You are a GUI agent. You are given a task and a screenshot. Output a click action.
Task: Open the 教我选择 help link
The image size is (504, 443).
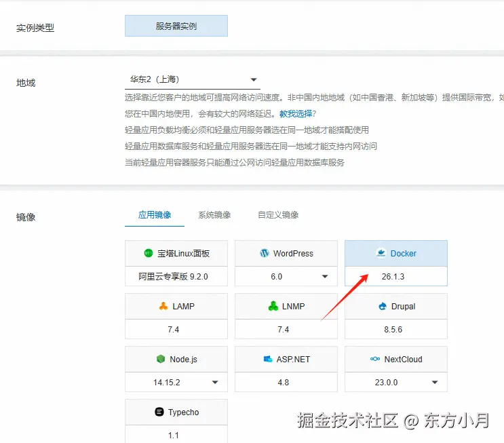(x=296, y=113)
